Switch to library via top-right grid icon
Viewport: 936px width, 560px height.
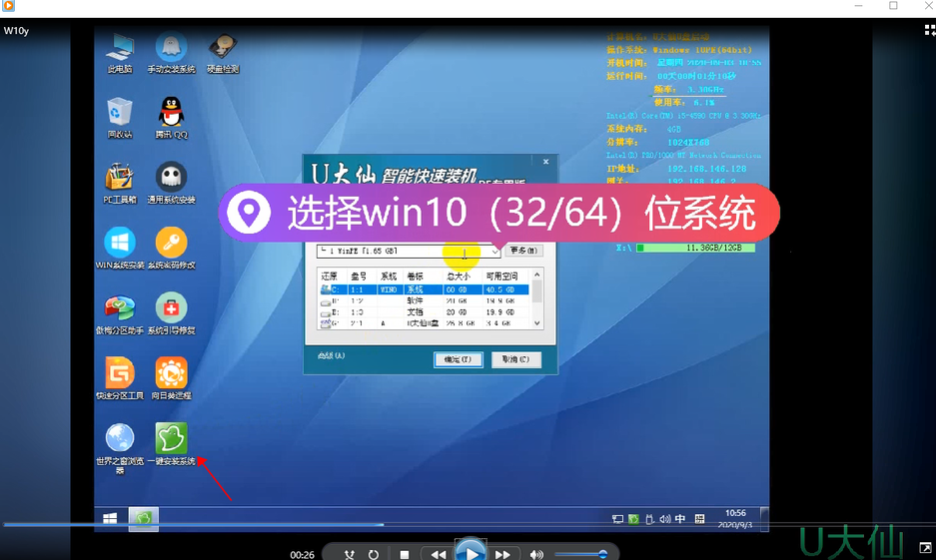coord(929,30)
